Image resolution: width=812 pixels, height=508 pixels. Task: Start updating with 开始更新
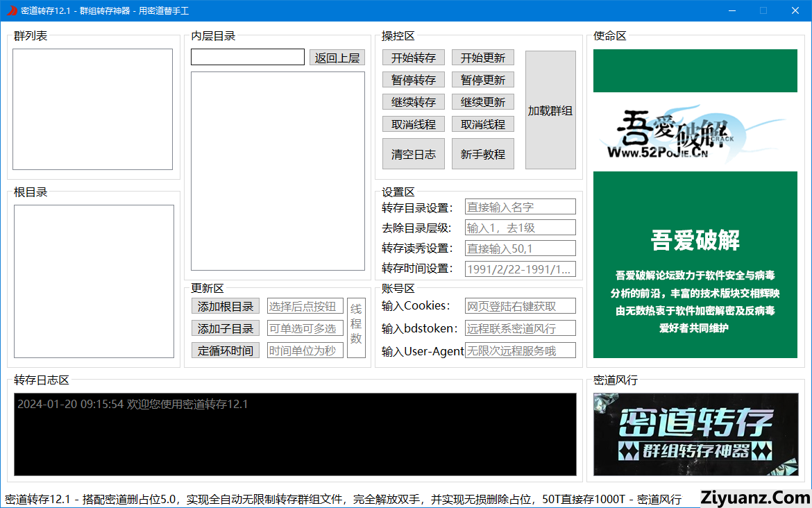pyautogui.click(x=482, y=58)
